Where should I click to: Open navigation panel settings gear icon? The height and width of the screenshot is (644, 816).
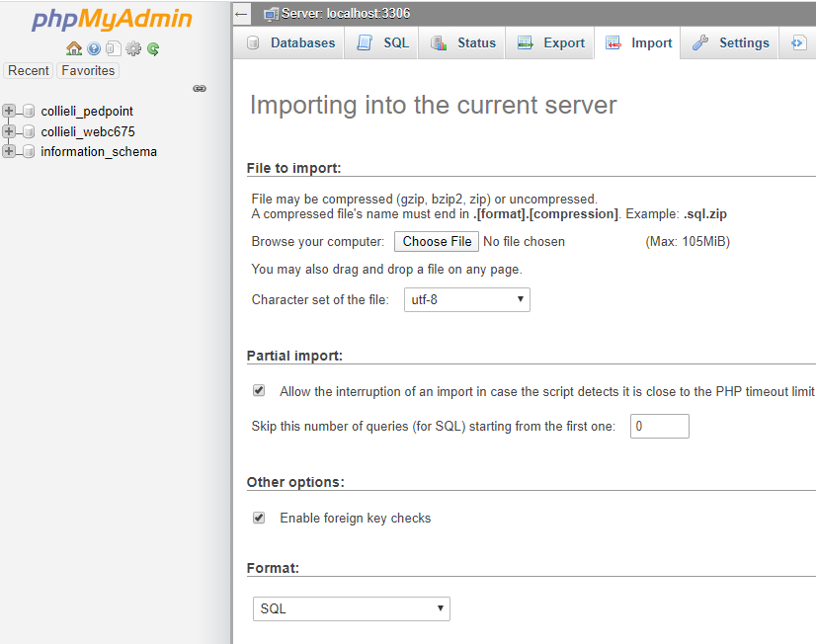point(133,49)
